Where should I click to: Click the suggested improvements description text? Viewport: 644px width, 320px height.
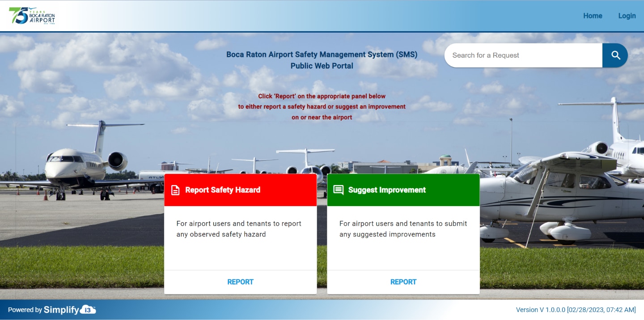pyautogui.click(x=403, y=229)
